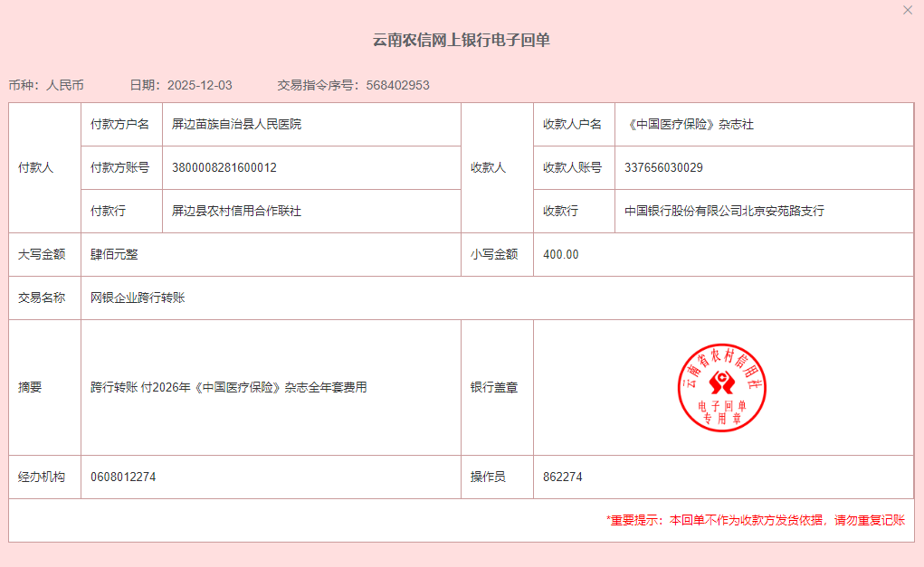Click the amount in words 肆佰元整
This screenshot has width=924, height=567.
click(x=114, y=254)
